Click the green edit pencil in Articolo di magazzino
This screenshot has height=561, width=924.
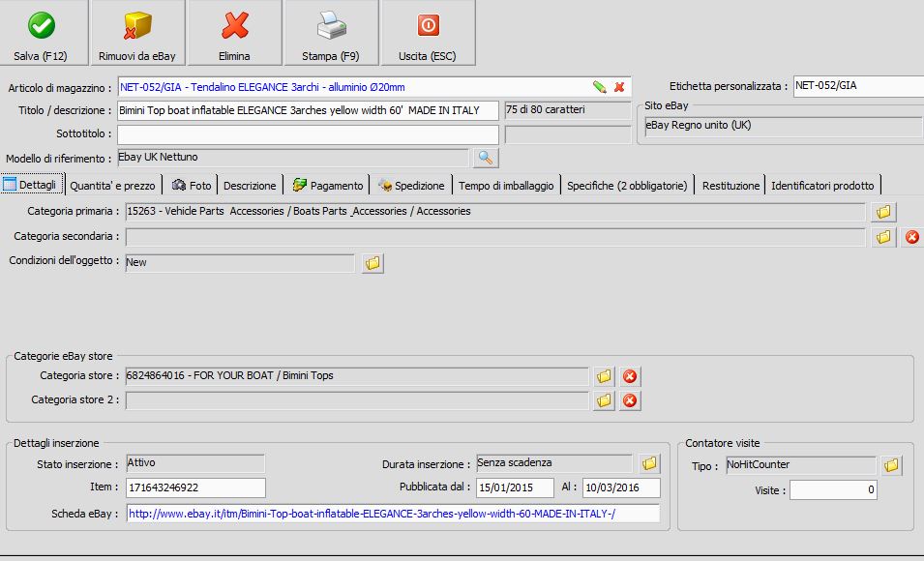(599, 87)
